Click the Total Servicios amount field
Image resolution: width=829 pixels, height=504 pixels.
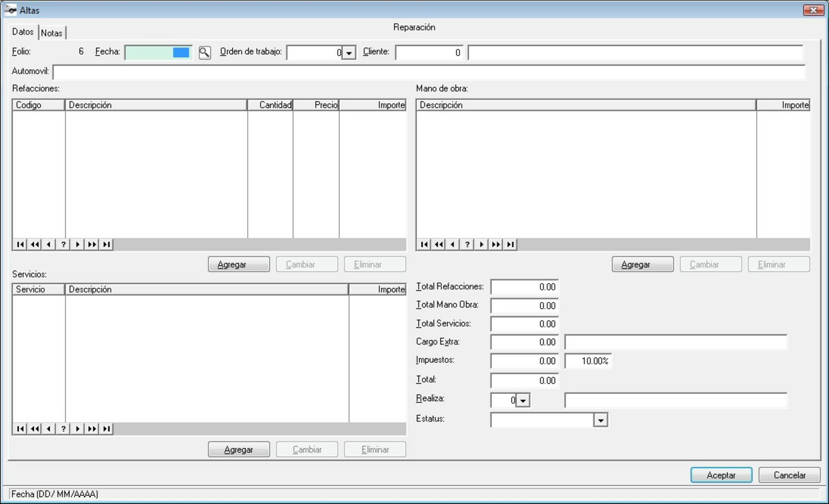click(x=525, y=324)
